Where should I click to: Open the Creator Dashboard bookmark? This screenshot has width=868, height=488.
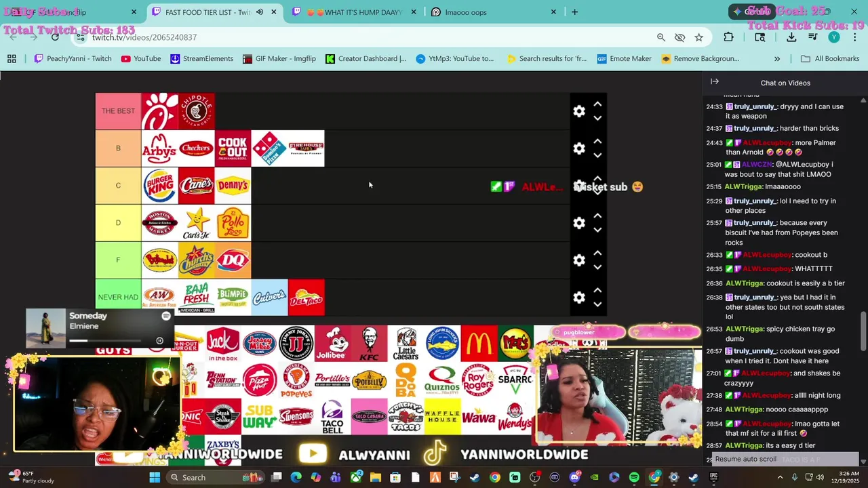(x=366, y=59)
